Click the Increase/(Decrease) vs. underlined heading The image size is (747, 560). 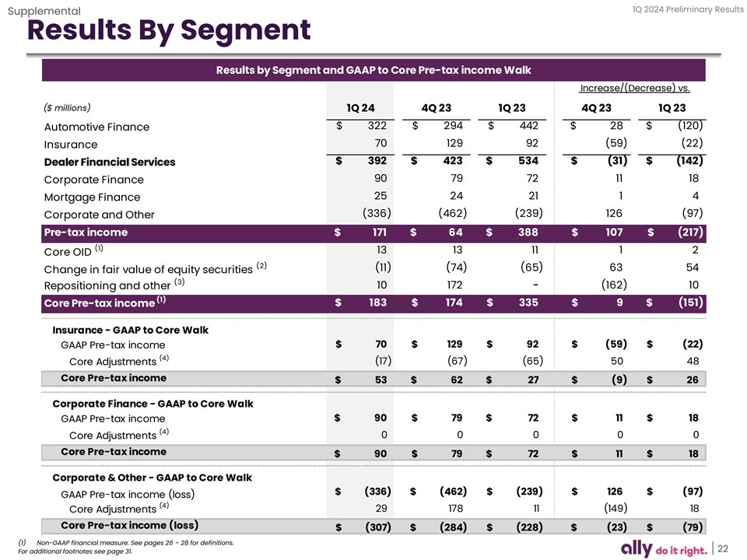click(635, 87)
